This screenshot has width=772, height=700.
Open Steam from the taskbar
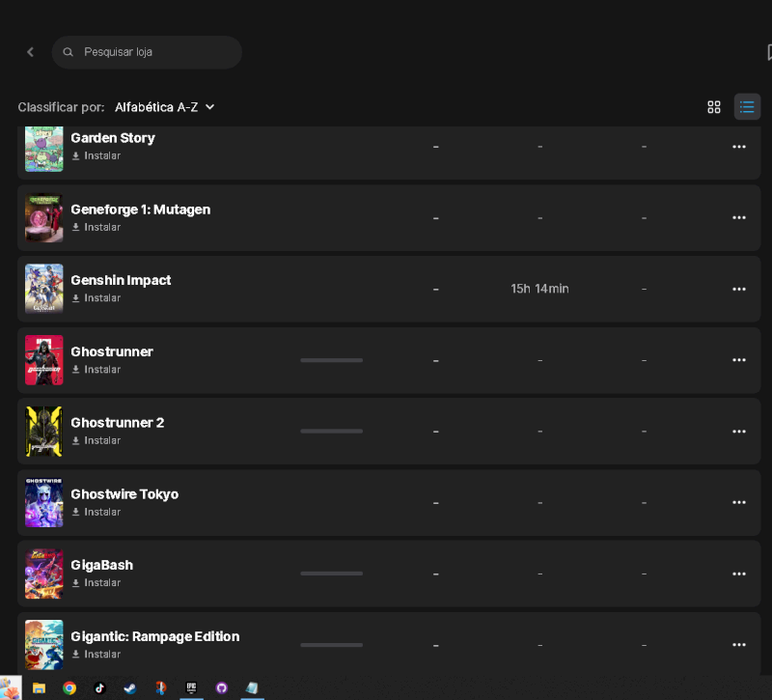130,687
